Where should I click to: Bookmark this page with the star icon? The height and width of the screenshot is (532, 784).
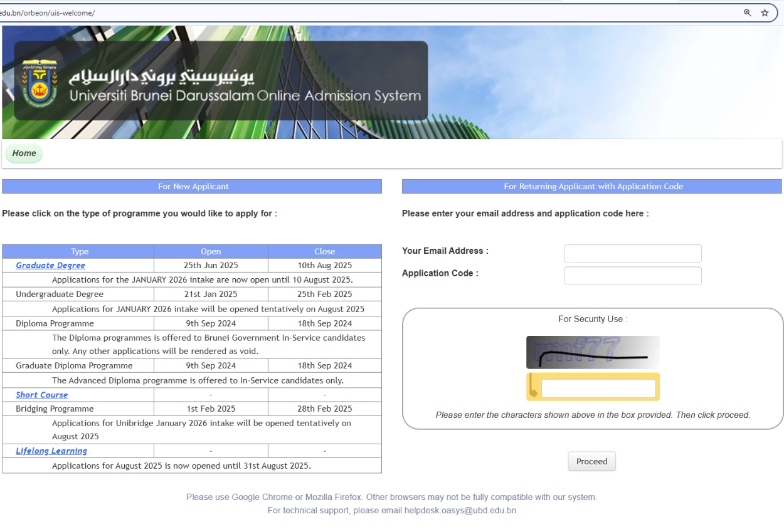pyautogui.click(x=765, y=13)
